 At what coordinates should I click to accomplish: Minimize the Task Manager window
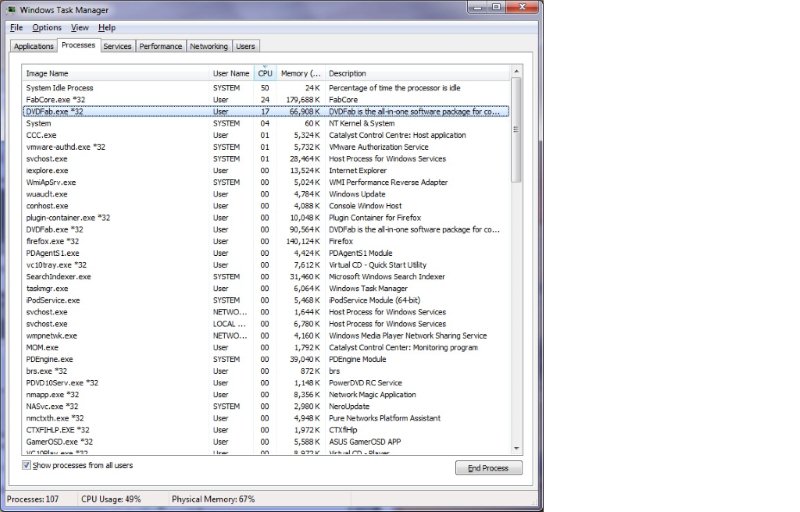(478, 7)
